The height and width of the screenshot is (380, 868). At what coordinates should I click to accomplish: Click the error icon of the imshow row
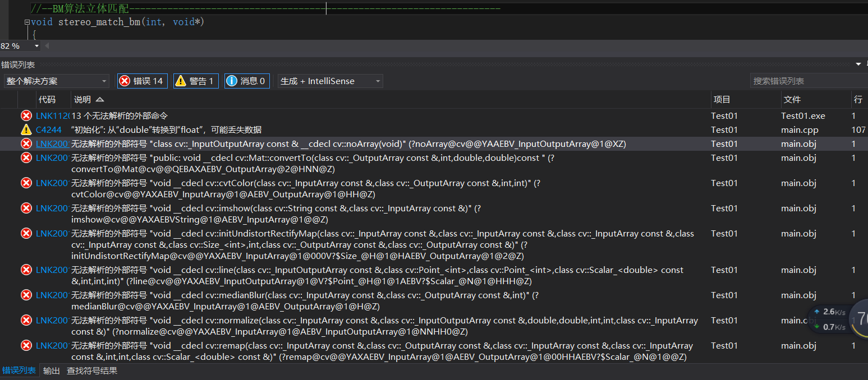click(x=26, y=208)
